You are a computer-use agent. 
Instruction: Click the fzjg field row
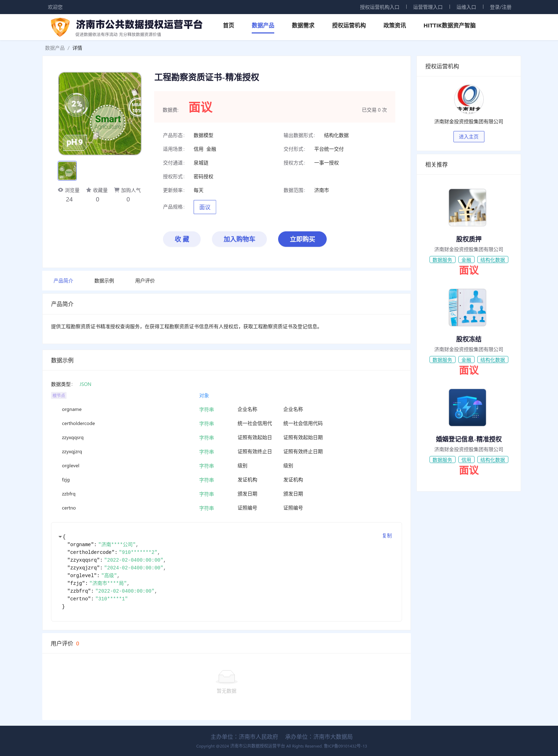(226, 480)
